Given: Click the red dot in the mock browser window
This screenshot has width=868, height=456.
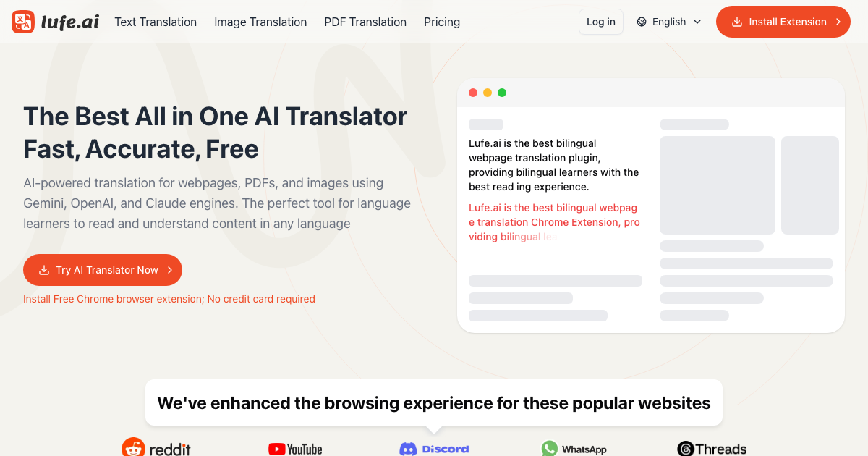Looking at the screenshot, I should pyautogui.click(x=473, y=93).
